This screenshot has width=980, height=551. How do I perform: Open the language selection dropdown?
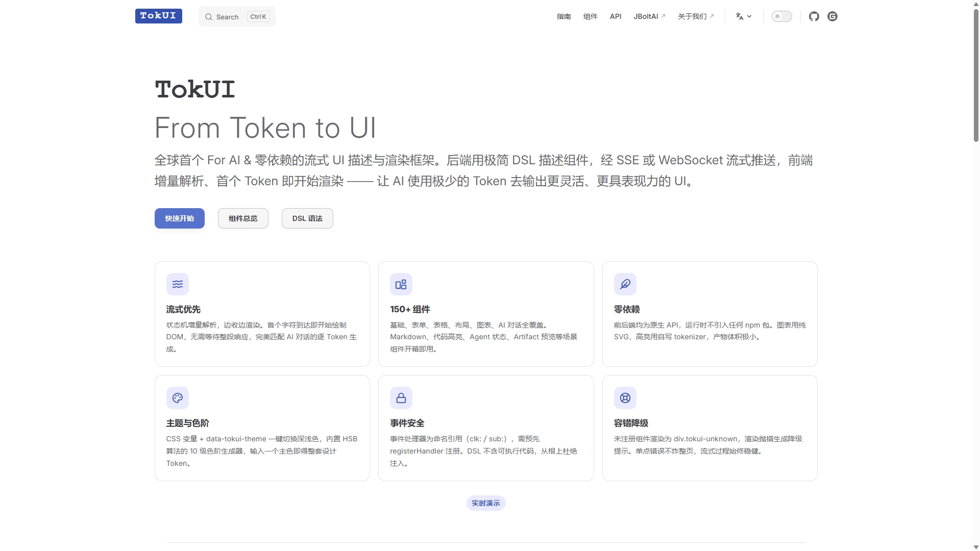(x=744, y=16)
